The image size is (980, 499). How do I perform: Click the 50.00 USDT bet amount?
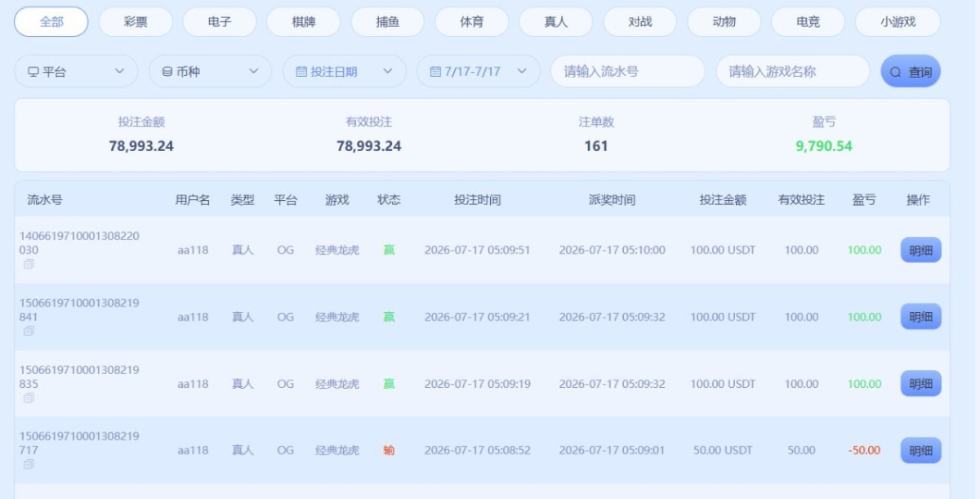point(723,450)
